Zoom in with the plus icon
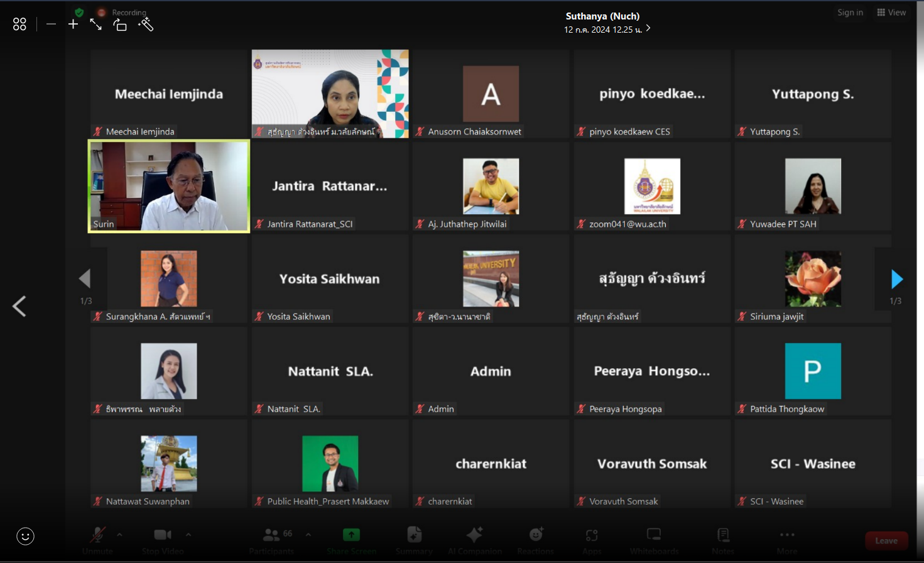 point(73,25)
